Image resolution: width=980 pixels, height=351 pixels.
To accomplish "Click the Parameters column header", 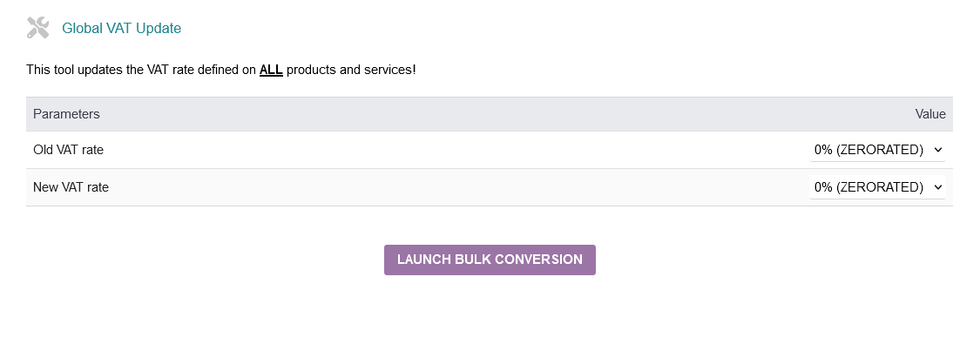I will 66,114.
